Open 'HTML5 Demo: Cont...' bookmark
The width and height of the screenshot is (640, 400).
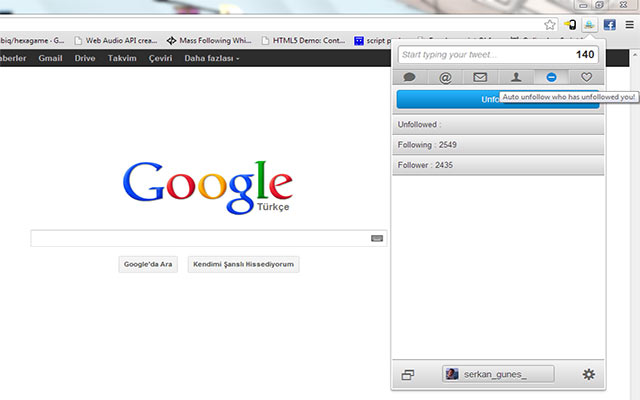pyautogui.click(x=304, y=40)
